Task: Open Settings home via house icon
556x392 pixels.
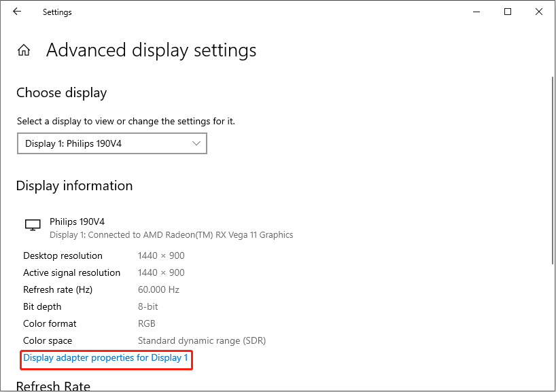Action: point(24,50)
